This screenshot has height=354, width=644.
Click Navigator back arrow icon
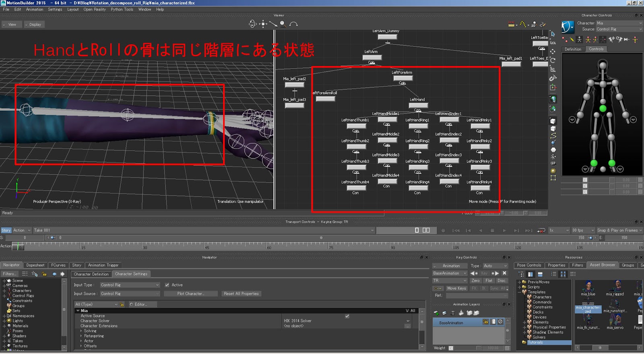point(54,274)
